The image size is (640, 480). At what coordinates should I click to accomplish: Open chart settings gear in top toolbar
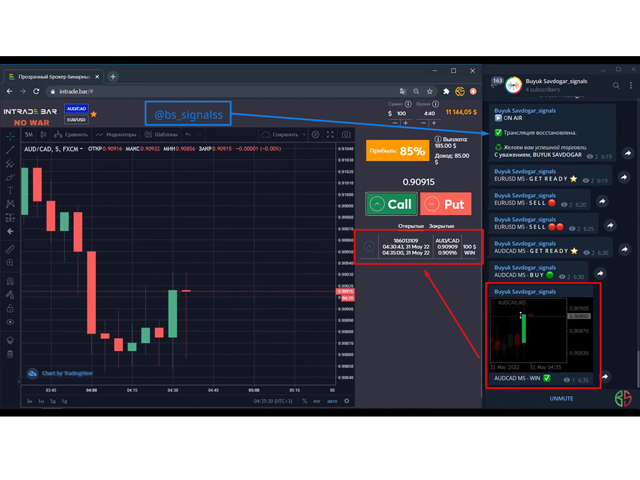tap(316, 134)
